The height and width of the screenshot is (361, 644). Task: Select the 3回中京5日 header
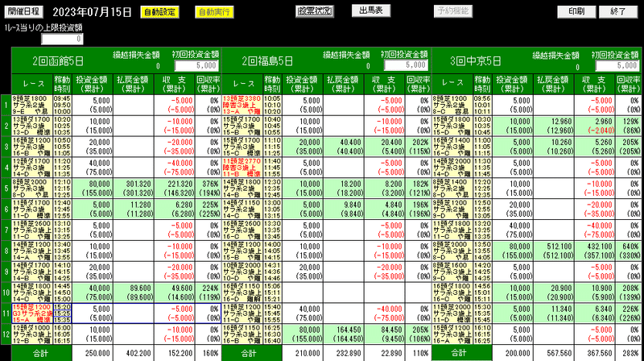476,61
